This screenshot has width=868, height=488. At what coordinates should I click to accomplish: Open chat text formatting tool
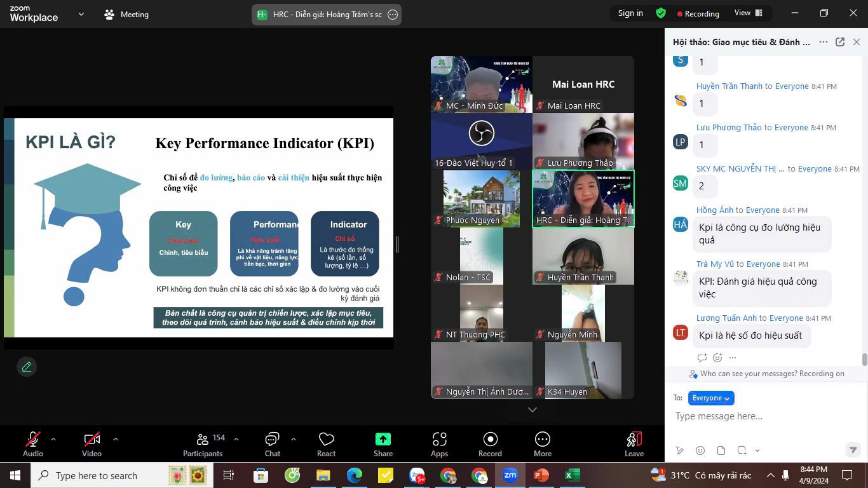click(x=680, y=451)
